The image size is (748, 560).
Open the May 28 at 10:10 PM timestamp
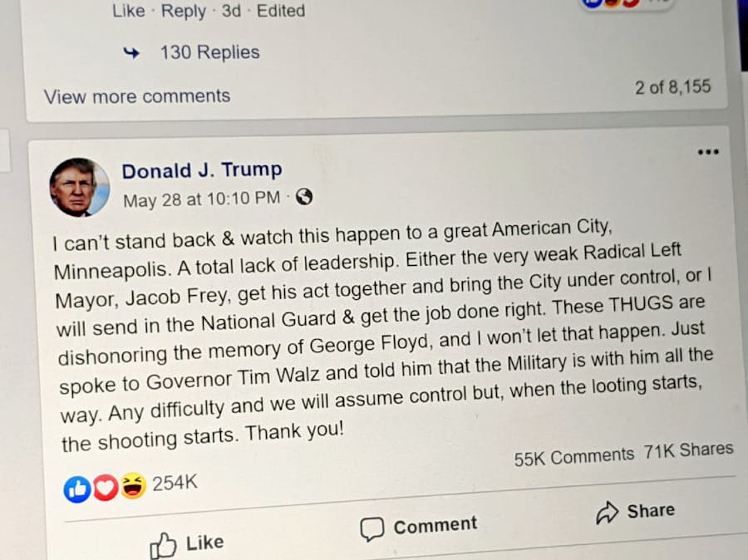[x=201, y=199]
